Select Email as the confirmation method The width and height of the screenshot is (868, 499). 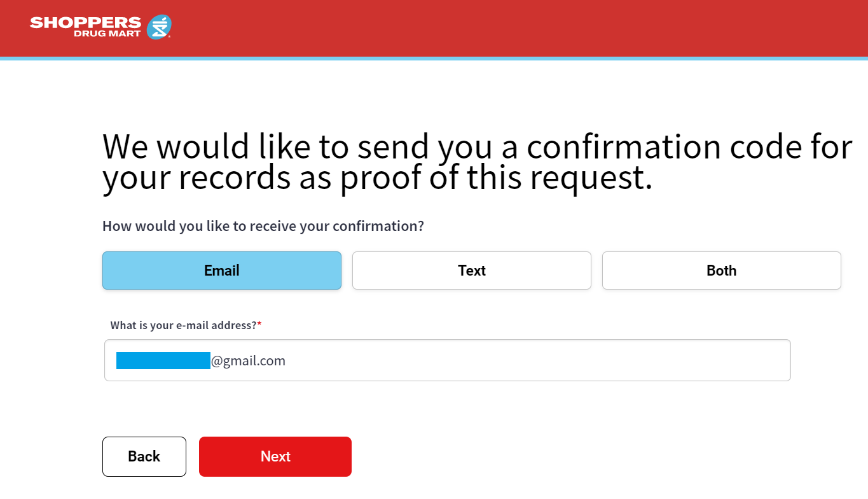222,271
